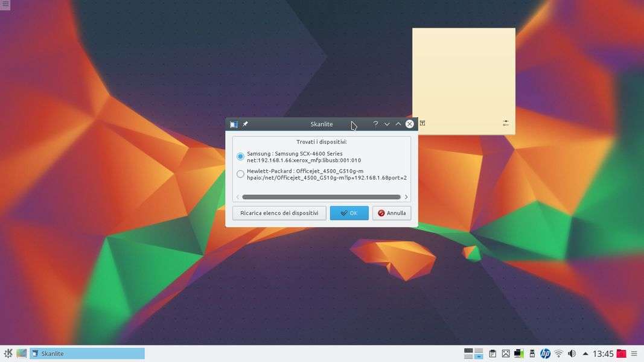Open the picture frame tray icon
The width and height of the screenshot is (644, 362).
point(506,354)
